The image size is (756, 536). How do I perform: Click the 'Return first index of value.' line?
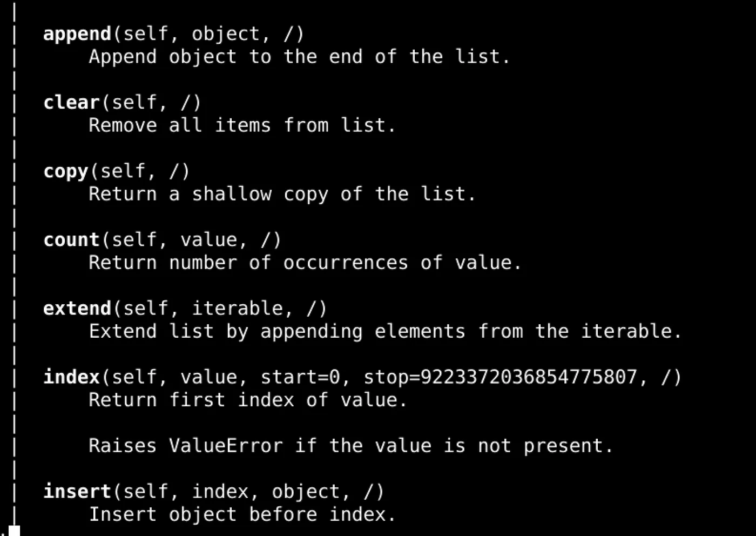pyautogui.click(x=247, y=400)
